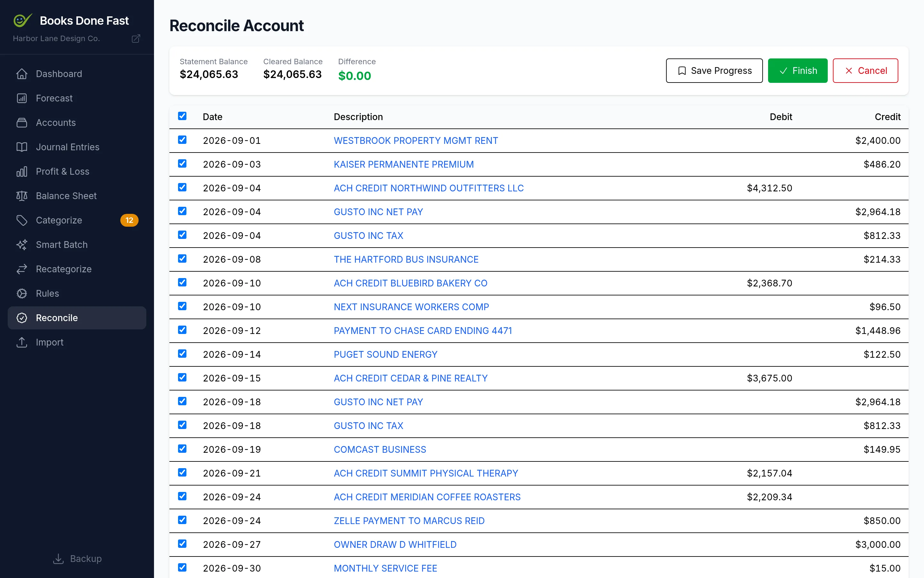
Task: Go to Dashboard
Action: click(x=77, y=74)
